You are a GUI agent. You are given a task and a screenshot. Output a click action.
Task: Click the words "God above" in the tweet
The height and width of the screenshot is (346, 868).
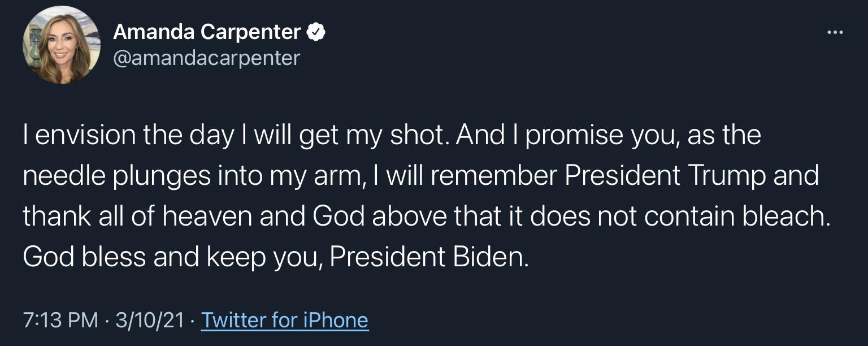pyautogui.click(x=374, y=217)
